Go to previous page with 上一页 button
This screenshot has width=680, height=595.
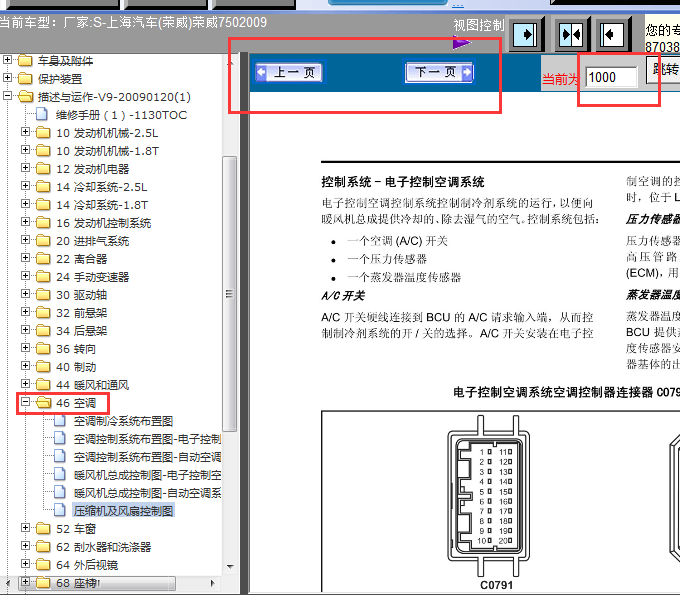289,72
